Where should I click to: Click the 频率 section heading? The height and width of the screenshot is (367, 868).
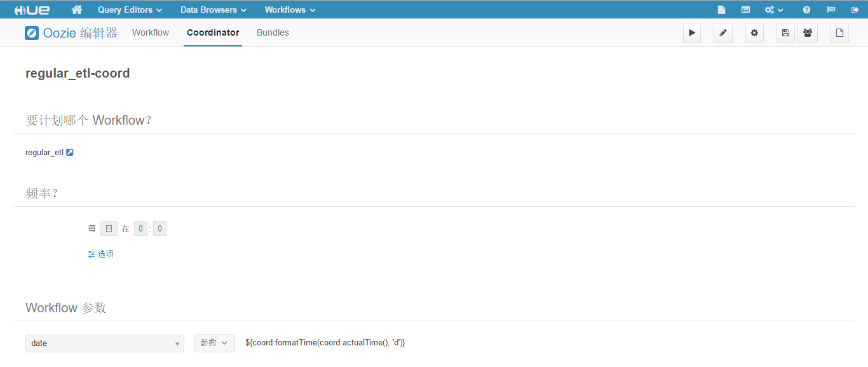tap(42, 193)
